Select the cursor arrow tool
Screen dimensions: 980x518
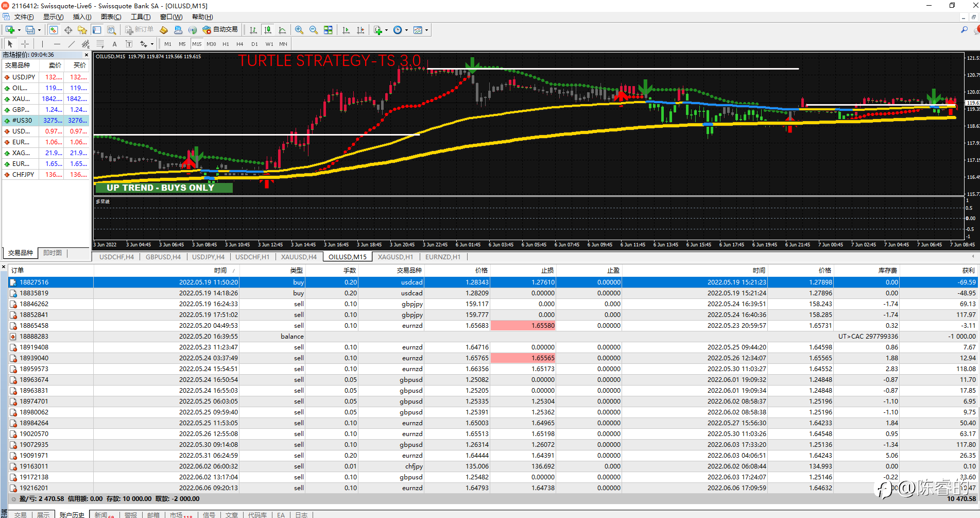10,44
